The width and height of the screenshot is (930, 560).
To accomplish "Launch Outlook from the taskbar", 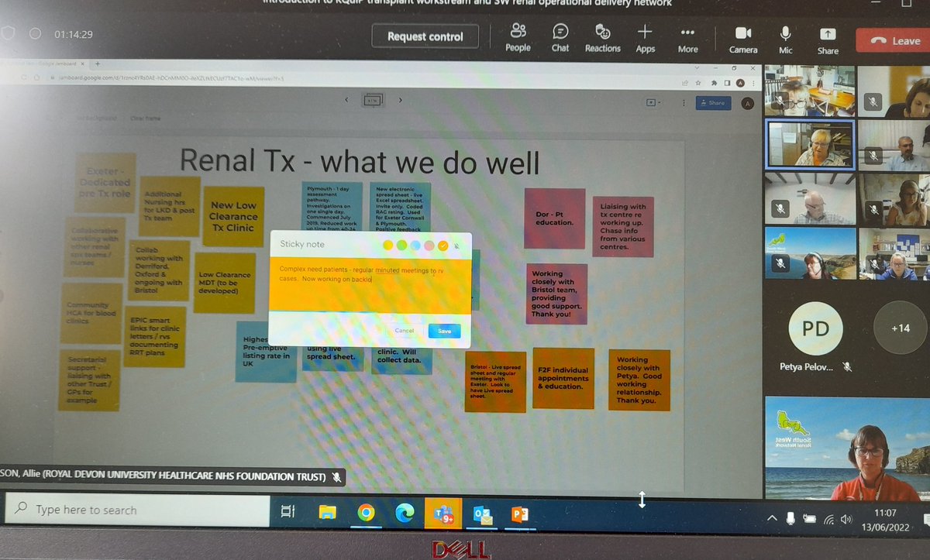I will tap(482, 512).
